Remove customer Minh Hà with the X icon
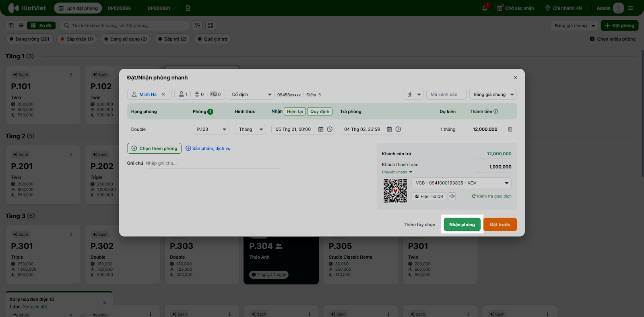The height and width of the screenshot is (317, 644). click(163, 95)
